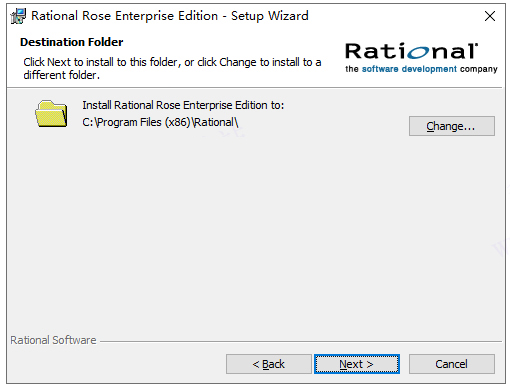
Task: Click the Setup Wizard installer icon in title bar
Action: (x=18, y=16)
